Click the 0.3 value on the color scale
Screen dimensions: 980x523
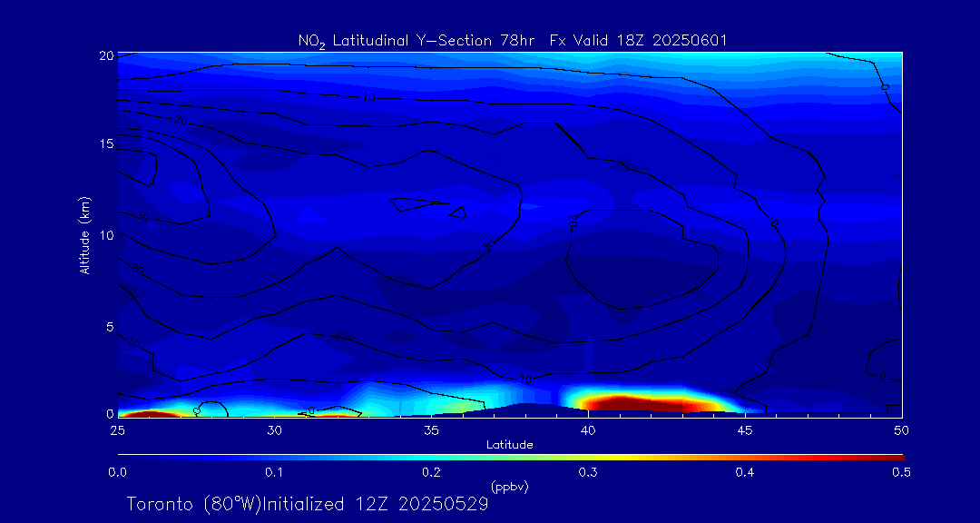588,472
